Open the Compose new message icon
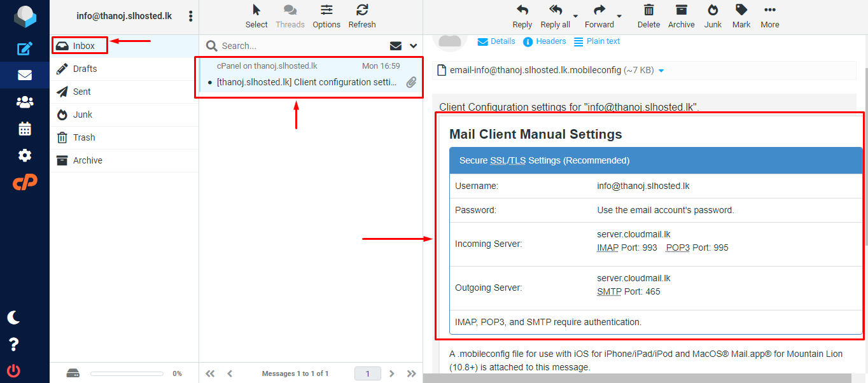The height and width of the screenshot is (383, 868). point(24,48)
